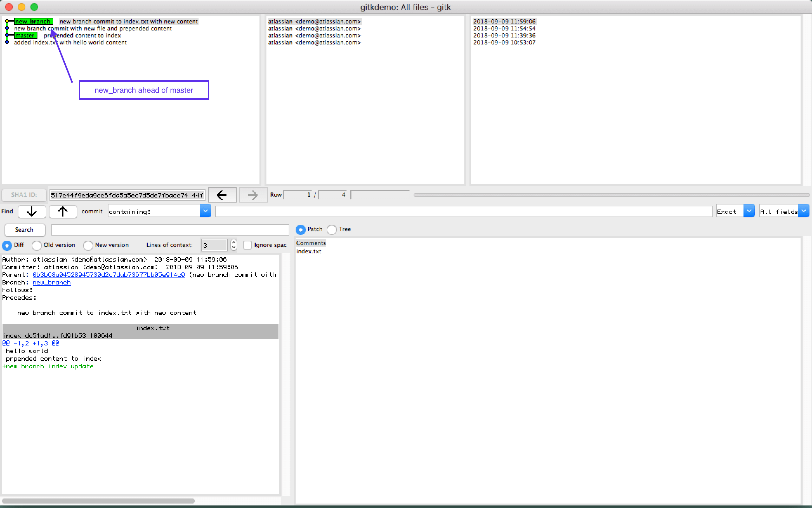
Task: Click the green macOS zoom window button
Action: (x=34, y=7)
